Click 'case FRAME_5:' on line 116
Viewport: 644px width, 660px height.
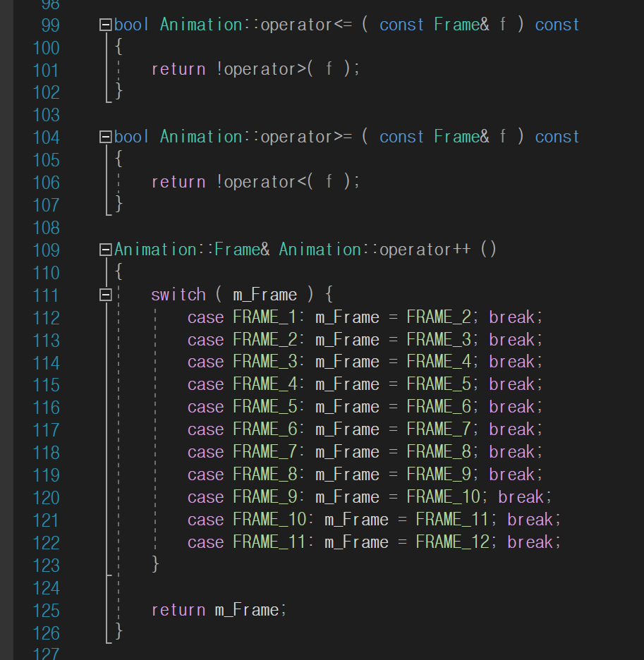246,407
